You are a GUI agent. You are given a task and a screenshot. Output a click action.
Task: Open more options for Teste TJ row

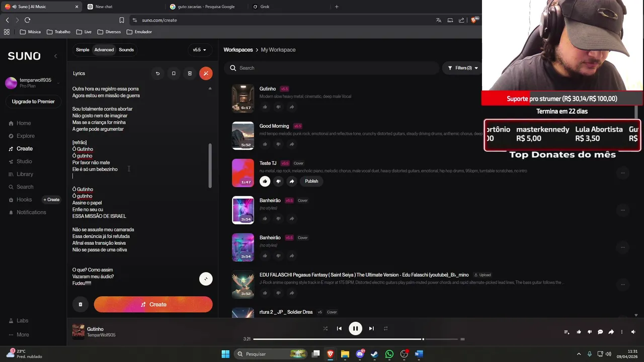click(622, 172)
